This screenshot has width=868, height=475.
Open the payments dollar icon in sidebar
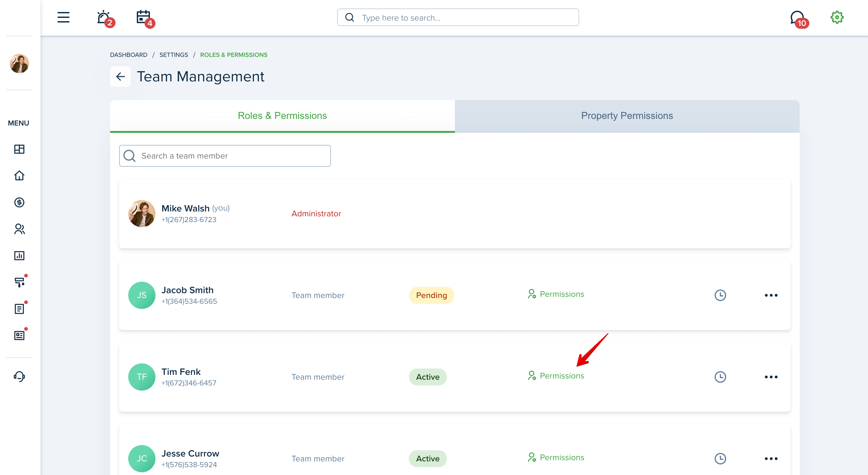coord(19,202)
